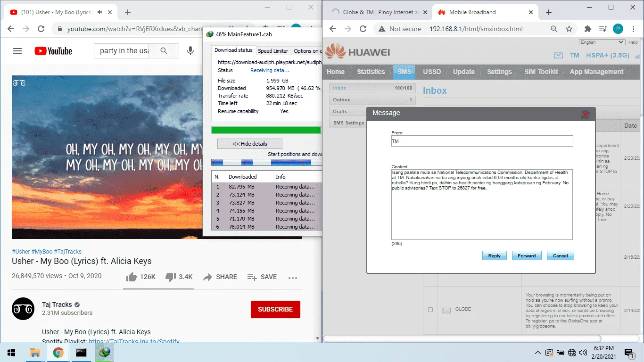Open the Drafts folder in SMS sidebar

coord(347,111)
